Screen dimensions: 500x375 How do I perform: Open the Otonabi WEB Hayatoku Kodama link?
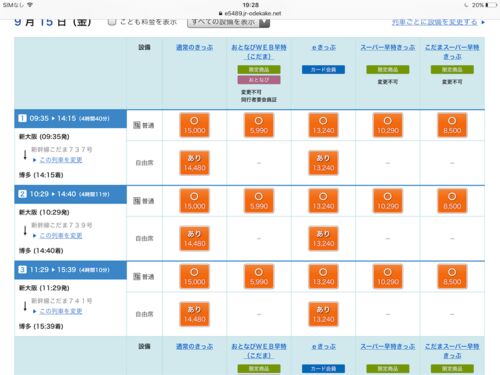tap(259, 52)
